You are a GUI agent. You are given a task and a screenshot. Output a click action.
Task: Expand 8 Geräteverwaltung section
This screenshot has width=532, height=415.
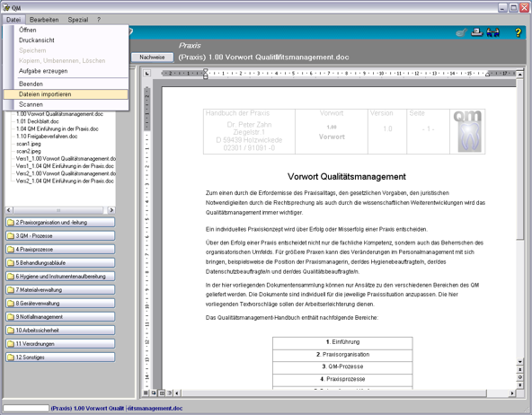click(60, 303)
